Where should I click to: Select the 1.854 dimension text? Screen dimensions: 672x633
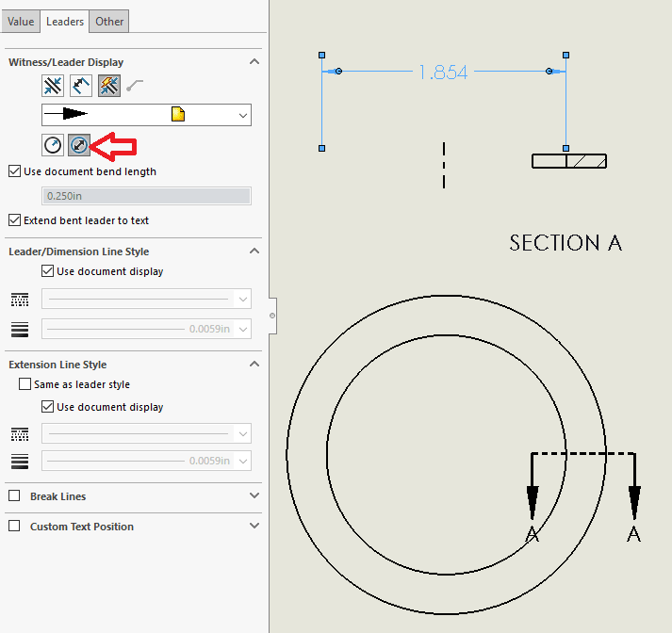click(443, 73)
